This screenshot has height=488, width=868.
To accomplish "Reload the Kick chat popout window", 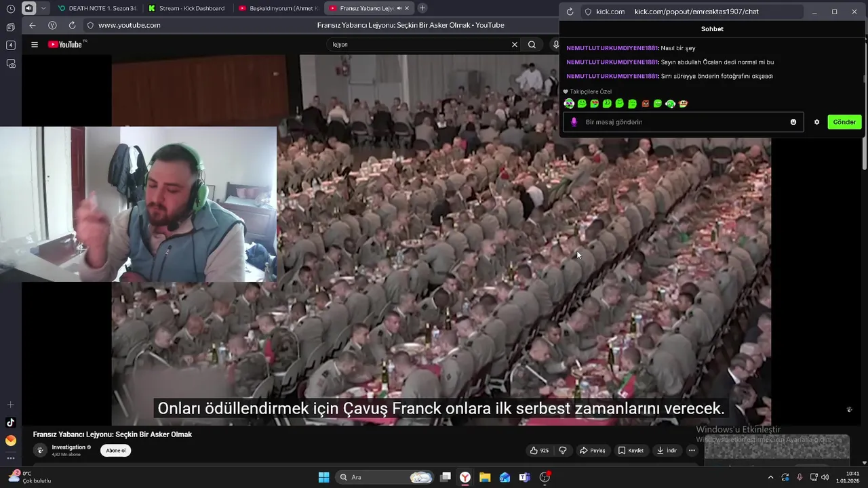I will (x=570, y=12).
